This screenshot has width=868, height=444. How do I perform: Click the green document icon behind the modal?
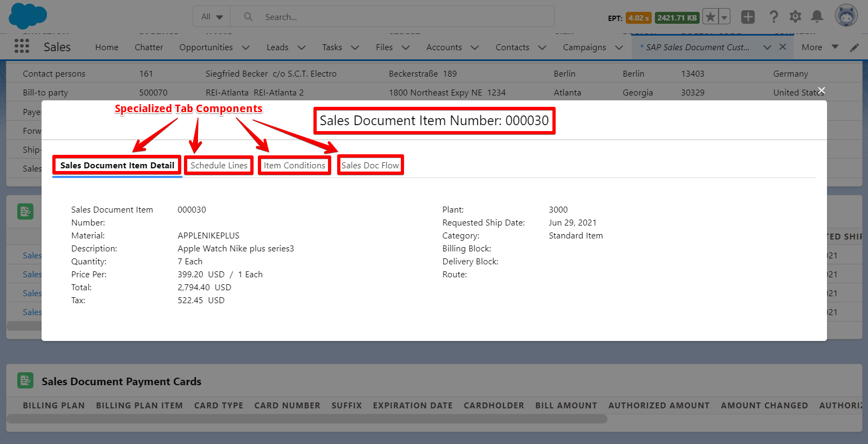click(x=25, y=211)
